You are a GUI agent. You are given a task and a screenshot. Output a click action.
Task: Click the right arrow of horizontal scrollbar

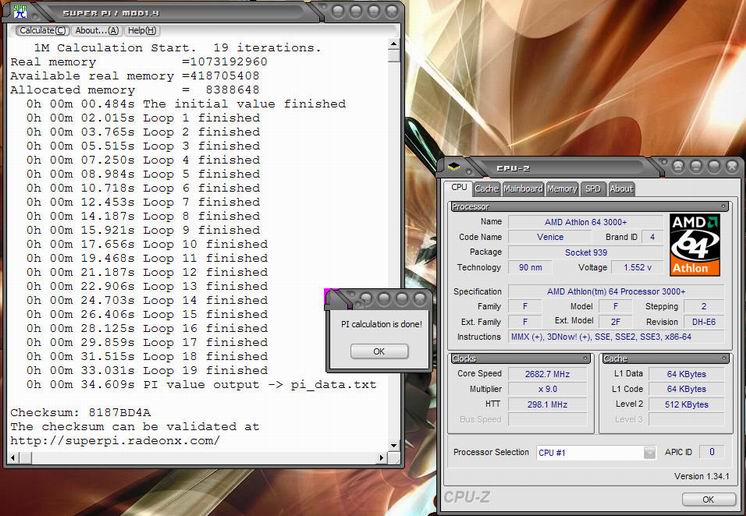click(x=381, y=458)
